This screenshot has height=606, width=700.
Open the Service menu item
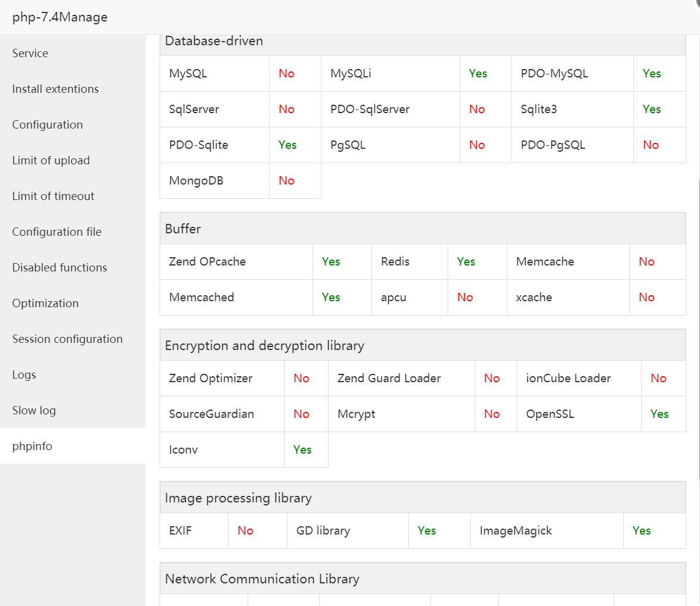30,53
